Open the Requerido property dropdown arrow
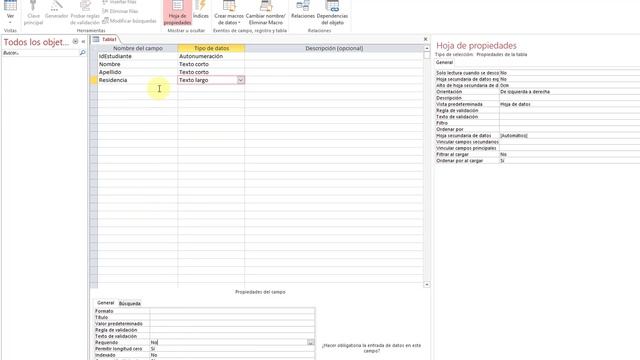Screen dimensions: 640x360 click(x=311, y=342)
